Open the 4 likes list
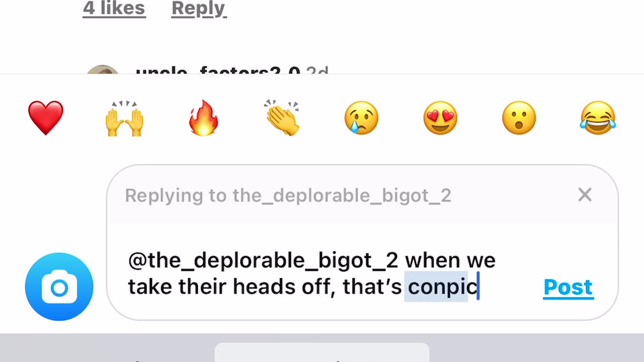The image size is (644, 362). tap(114, 9)
